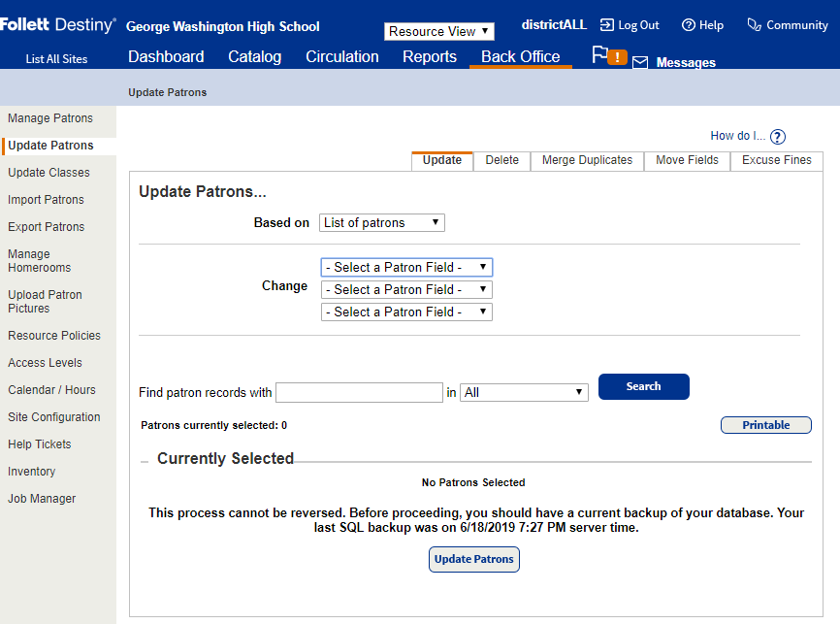Open the Resource View dropdown
Screen dimensions: 840x624
438,31
